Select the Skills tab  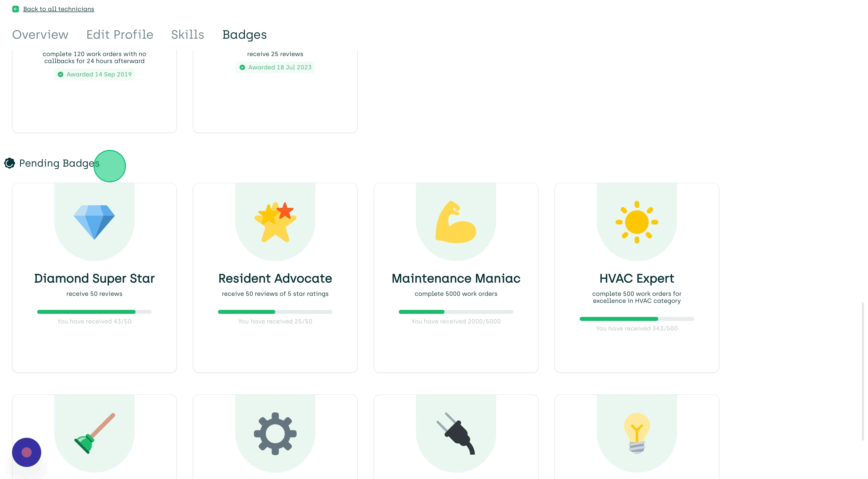pyautogui.click(x=187, y=34)
